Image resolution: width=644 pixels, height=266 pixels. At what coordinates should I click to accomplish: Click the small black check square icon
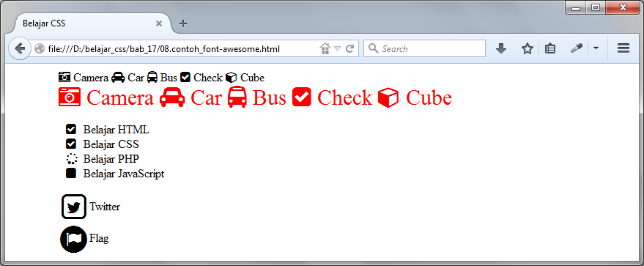click(x=185, y=77)
